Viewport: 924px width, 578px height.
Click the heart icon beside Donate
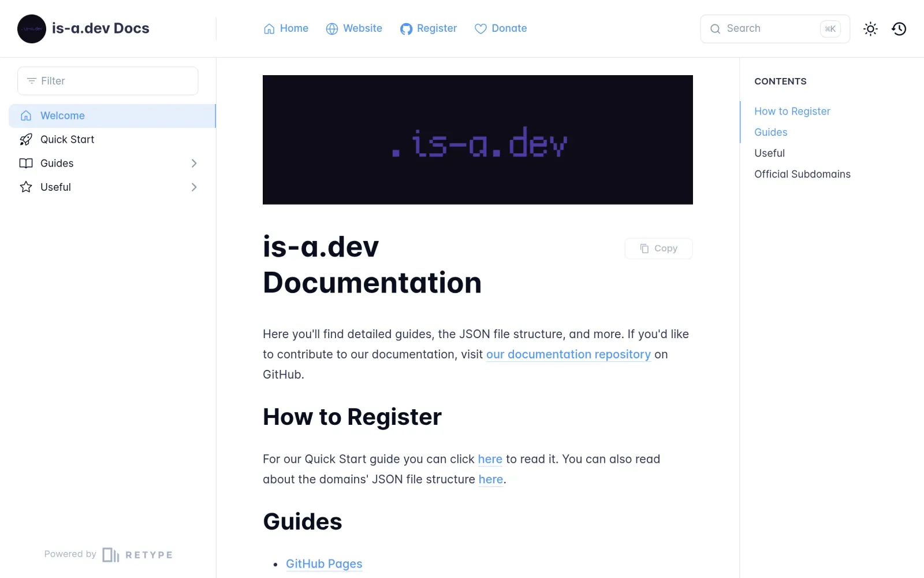pyautogui.click(x=480, y=29)
